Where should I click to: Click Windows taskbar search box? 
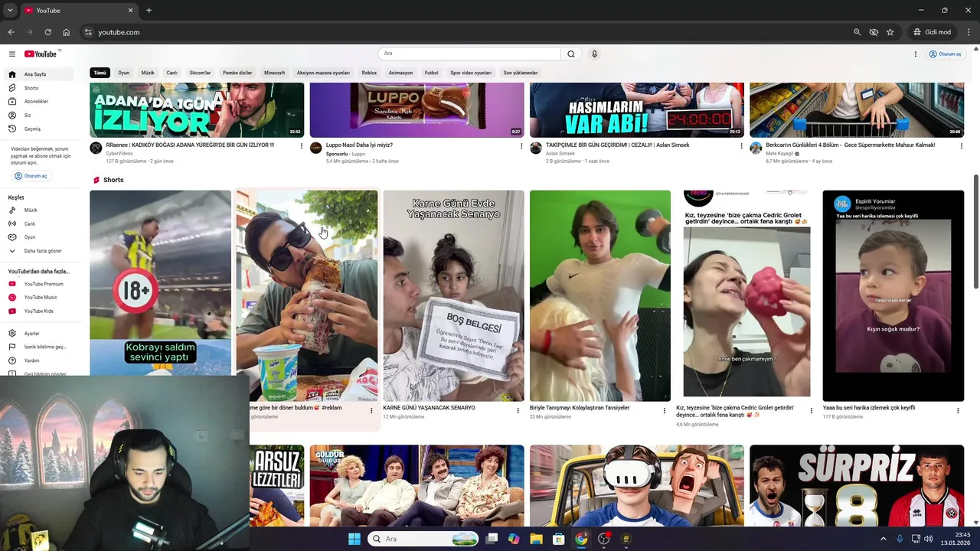click(423, 539)
